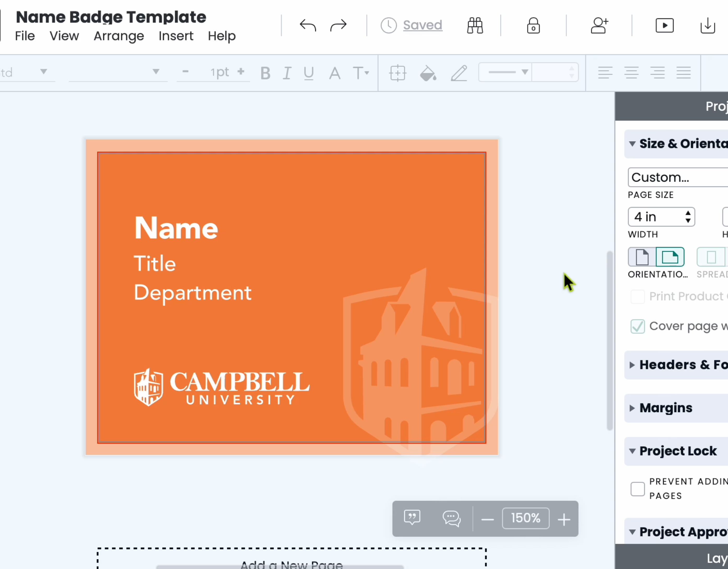Viewport: 728px width, 569px height.
Task: Select portrait orientation toggle
Action: point(642,257)
